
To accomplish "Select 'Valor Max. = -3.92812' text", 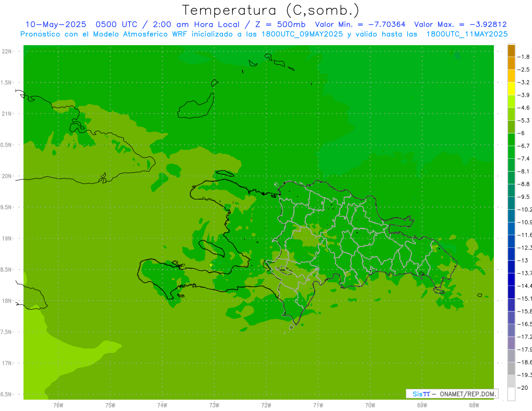I will [x=461, y=24].
